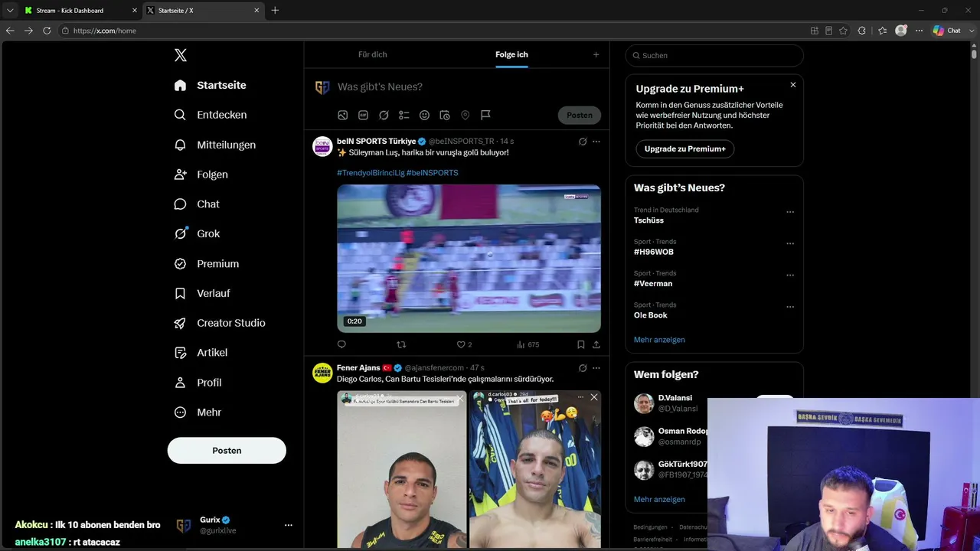The height and width of the screenshot is (551, 980).
Task: Open the Copilot Chat button
Action: (x=947, y=31)
